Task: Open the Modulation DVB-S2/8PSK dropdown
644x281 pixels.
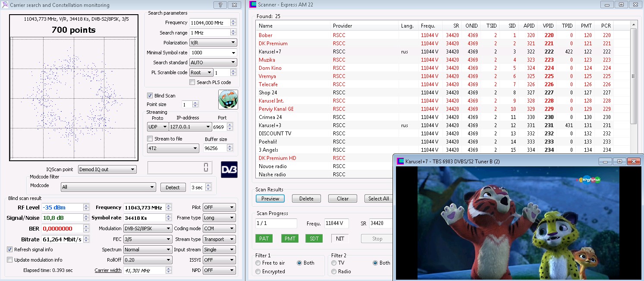Action: click(148, 228)
